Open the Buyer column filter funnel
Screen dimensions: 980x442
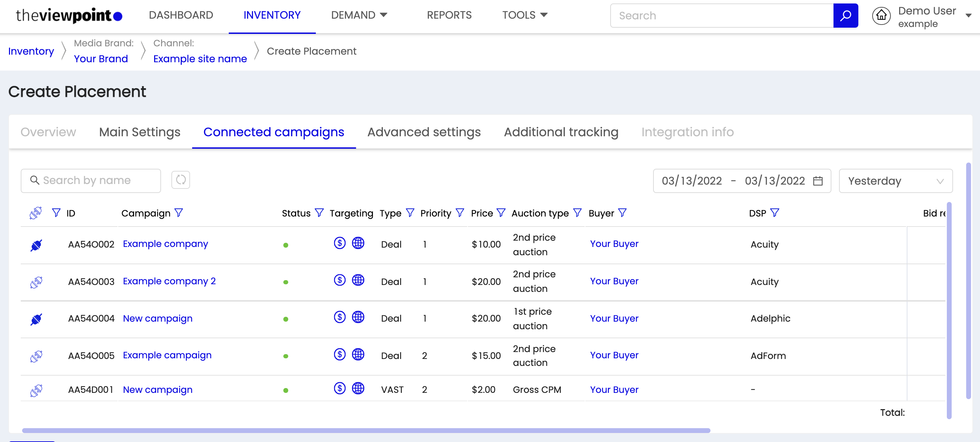coord(622,213)
